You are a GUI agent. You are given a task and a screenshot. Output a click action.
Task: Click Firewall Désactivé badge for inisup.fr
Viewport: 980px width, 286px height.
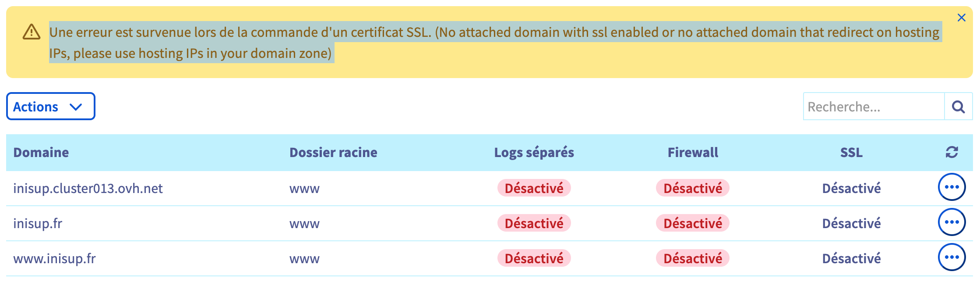coord(693,223)
